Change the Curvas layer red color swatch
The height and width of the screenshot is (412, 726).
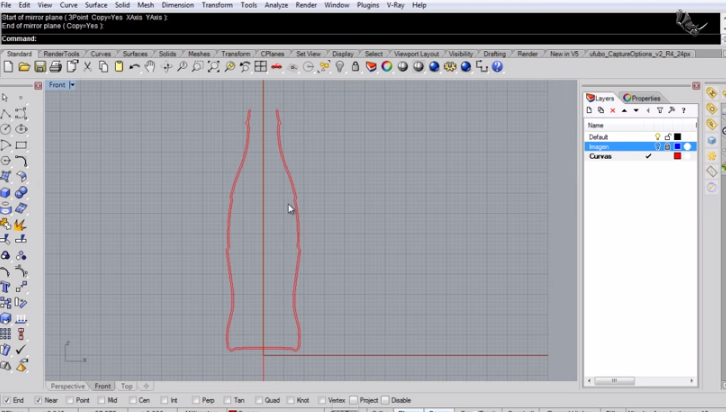[x=677, y=156]
